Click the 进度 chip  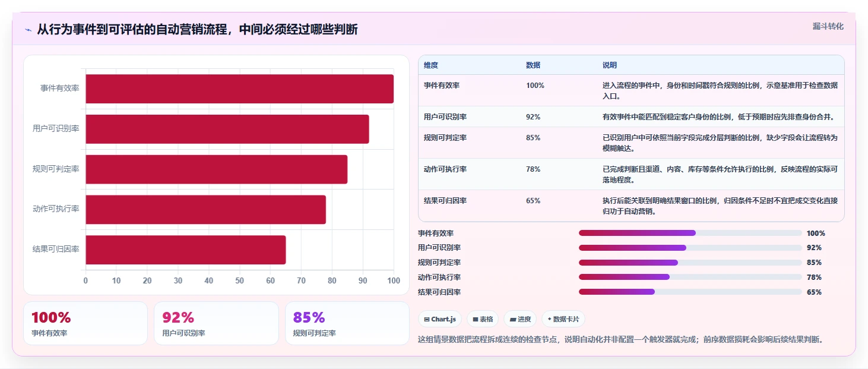pyautogui.click(x=520, y=319)
